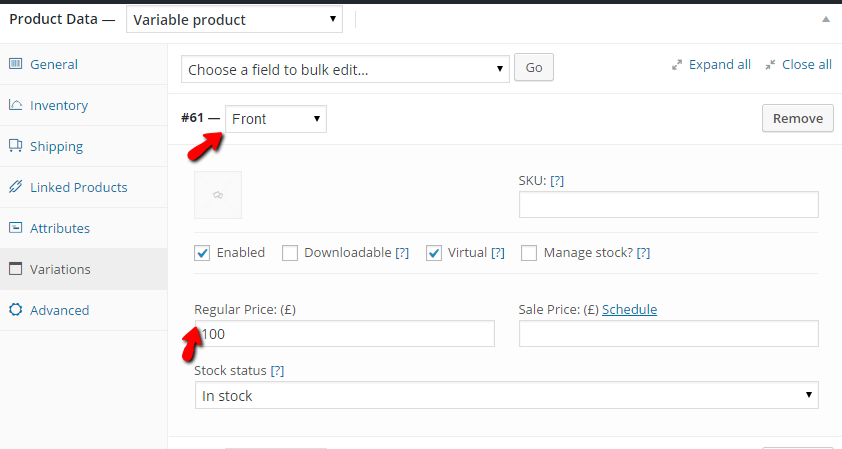
Task: Click the Linked Products link icon
Action: click(16, 186)
